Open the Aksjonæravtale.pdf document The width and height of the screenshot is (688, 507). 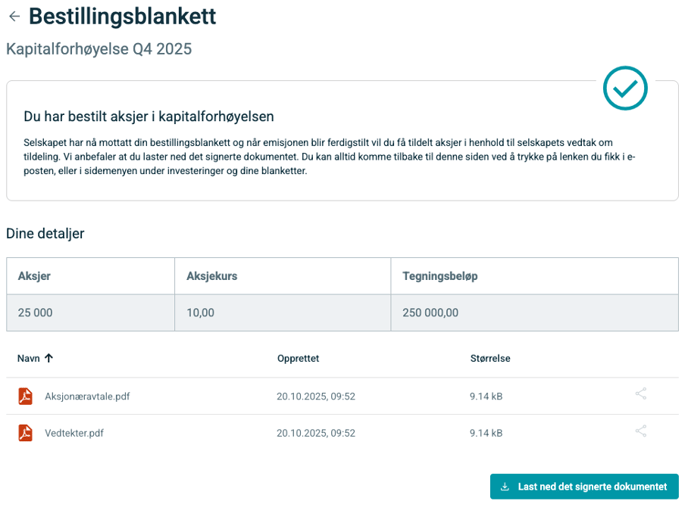(x=87, y=396)
